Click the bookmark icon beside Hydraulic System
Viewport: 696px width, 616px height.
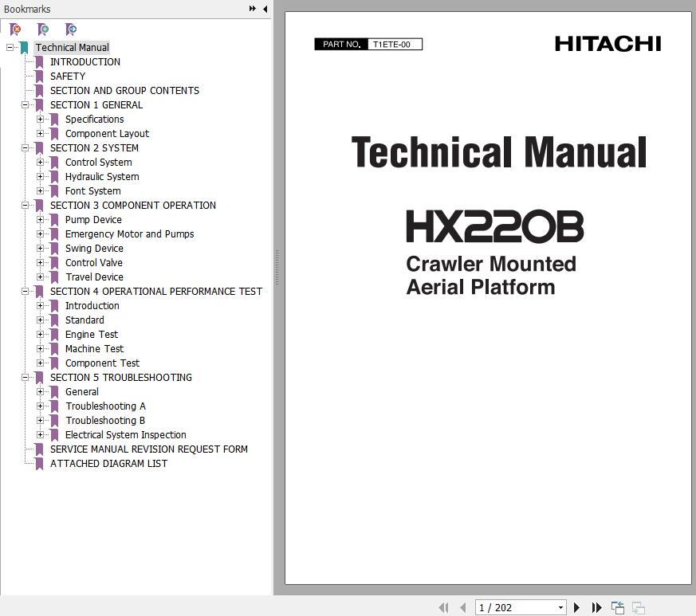[x=54, y=177]
